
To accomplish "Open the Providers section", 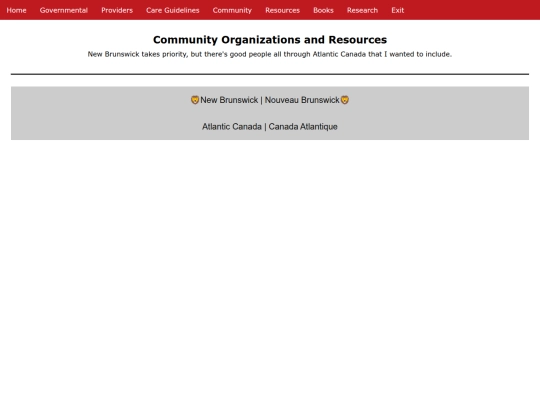I will pyautogui.click(x=117, y=10).
